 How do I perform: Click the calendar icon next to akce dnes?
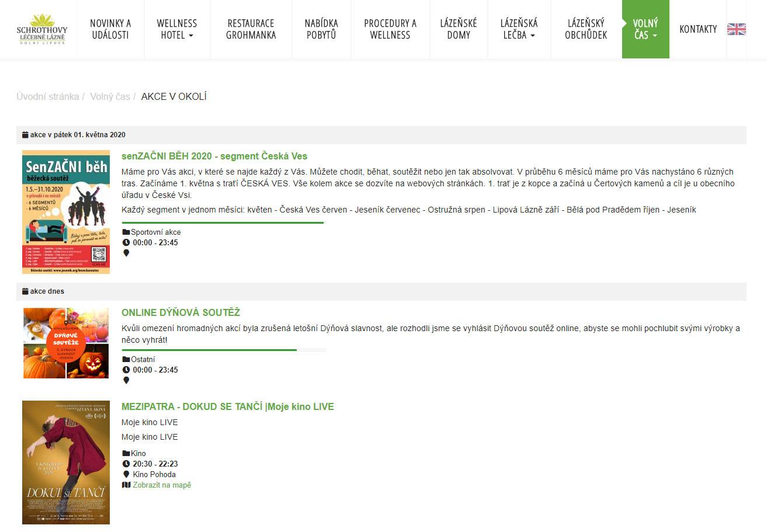25,291
